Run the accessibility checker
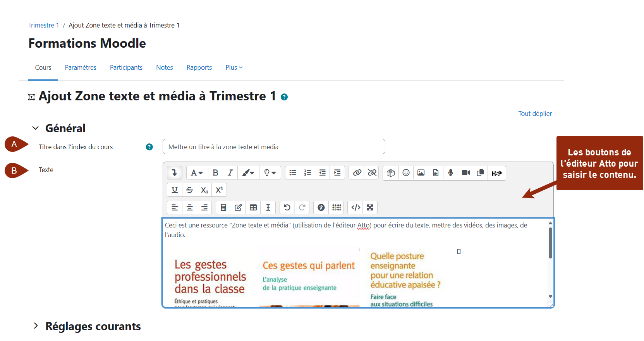 tap(321, 207)
